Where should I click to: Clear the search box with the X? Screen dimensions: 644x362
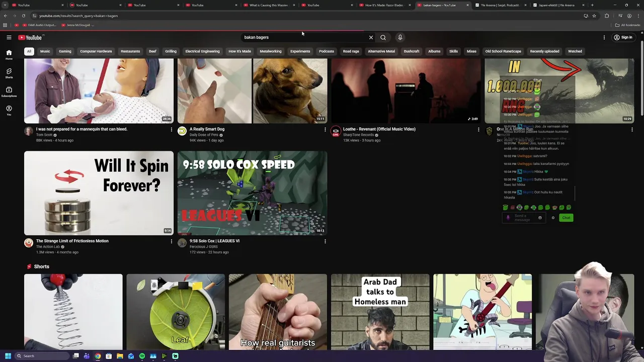pyautogui.click(x=371, y=37)
